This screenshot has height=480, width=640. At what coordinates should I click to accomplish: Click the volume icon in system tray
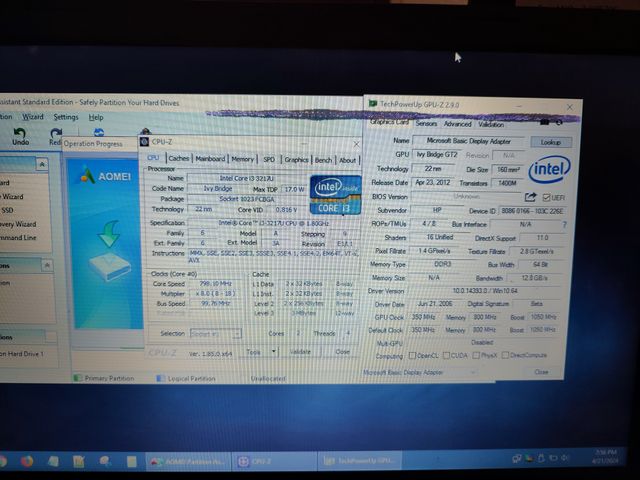[x=565, y=458]
